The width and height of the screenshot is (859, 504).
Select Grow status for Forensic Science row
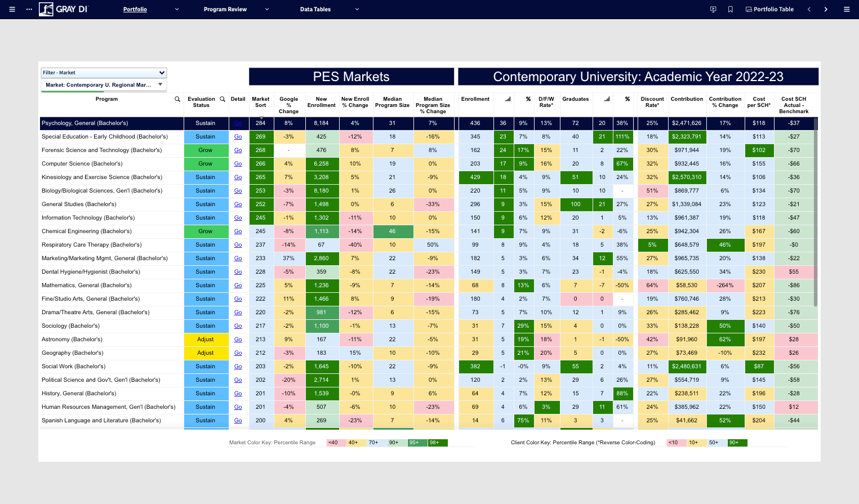click(x=206, y=150)
